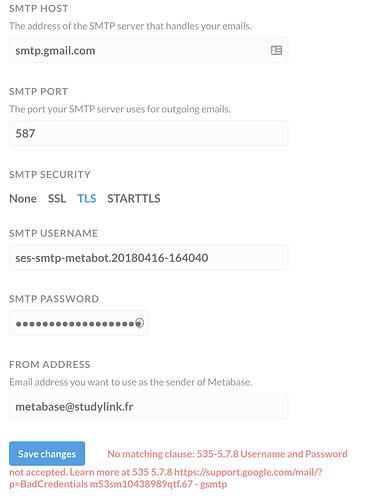Select the TLS security option
368x500 pixels.
tap(87, 199)
